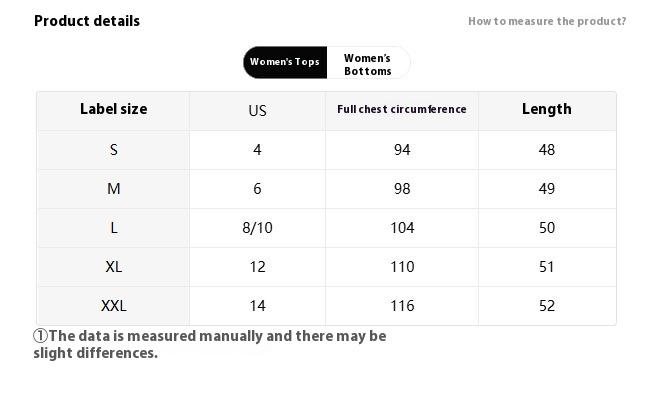Select the XL size row label
This screenshot has height=396, width=645.
(114, 267)
